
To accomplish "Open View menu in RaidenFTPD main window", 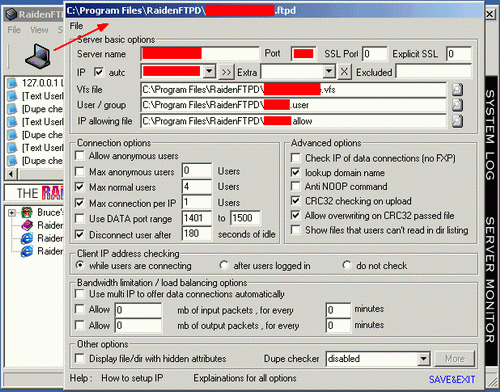I will 39,30.
